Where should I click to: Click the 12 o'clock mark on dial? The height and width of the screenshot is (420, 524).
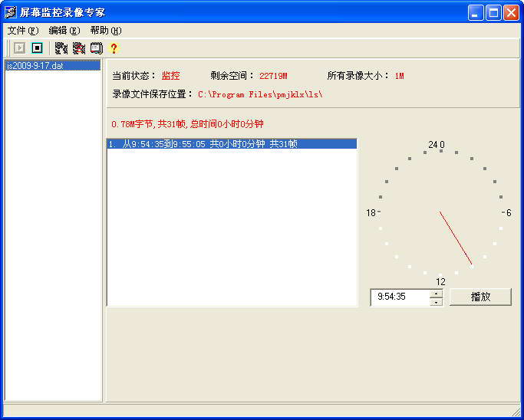click(441, 281)
